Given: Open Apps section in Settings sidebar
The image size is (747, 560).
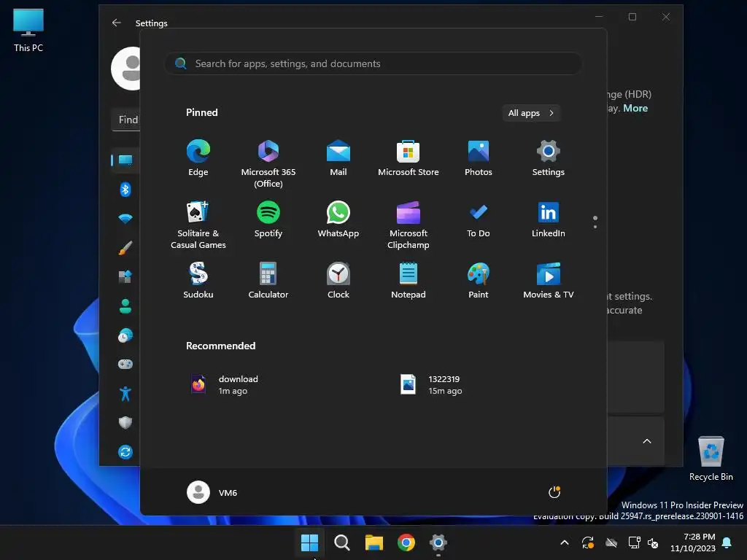Looking at the screenshot, I should pos(125,276).
